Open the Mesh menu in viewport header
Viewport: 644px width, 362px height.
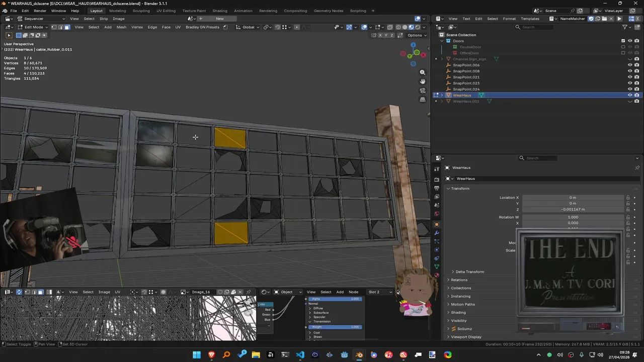coord(121,27)
